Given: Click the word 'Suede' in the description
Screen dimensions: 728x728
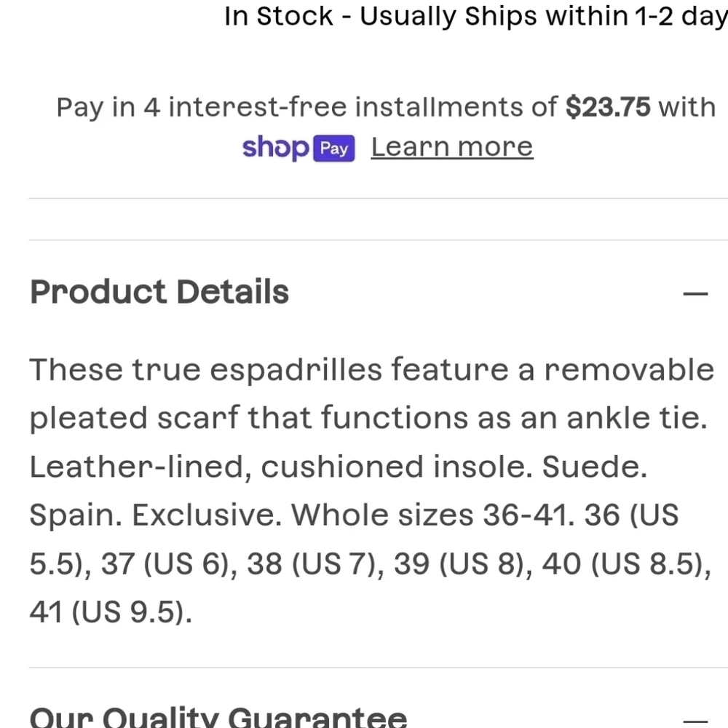Looking at the screenshot, I should point(594,466).
